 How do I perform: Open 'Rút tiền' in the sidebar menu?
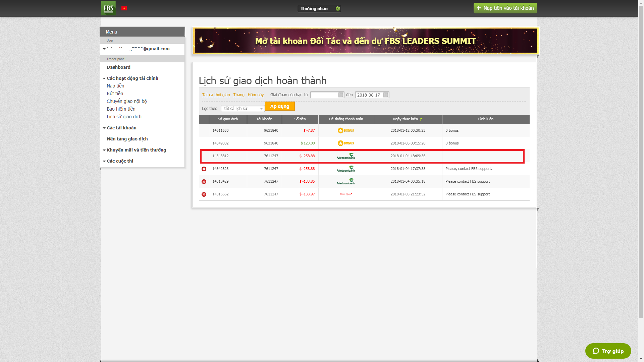115,94
